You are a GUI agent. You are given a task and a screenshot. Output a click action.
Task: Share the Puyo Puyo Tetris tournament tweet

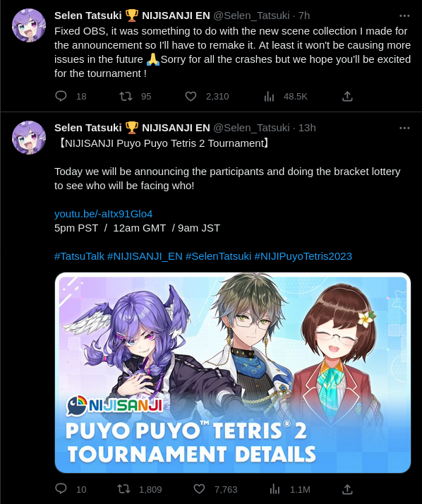click(347, 489)
